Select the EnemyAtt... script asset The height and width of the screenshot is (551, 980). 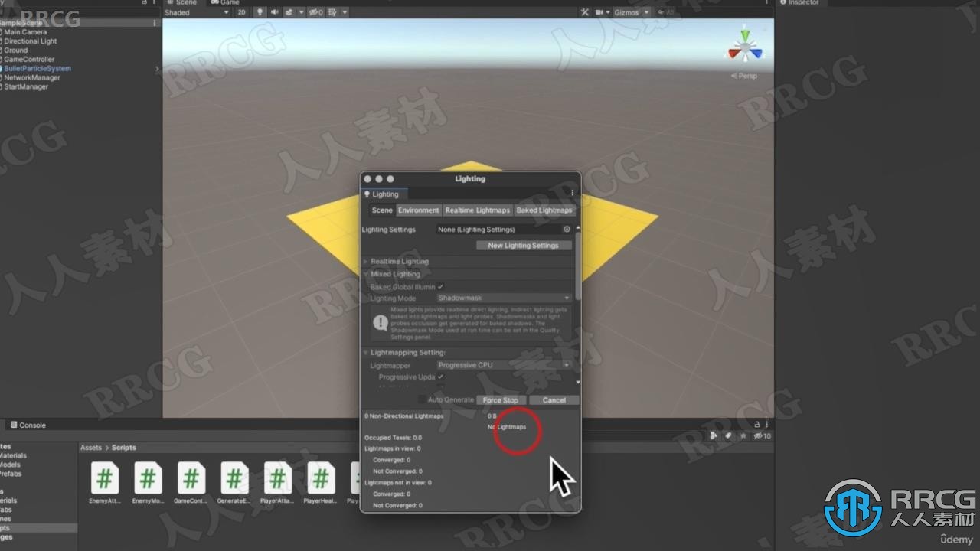pos(105,484)
